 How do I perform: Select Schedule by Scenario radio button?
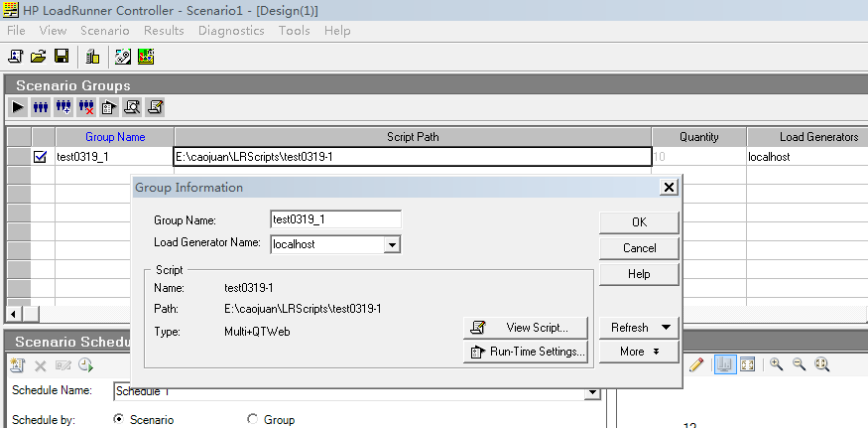click(x=118, y=419)
